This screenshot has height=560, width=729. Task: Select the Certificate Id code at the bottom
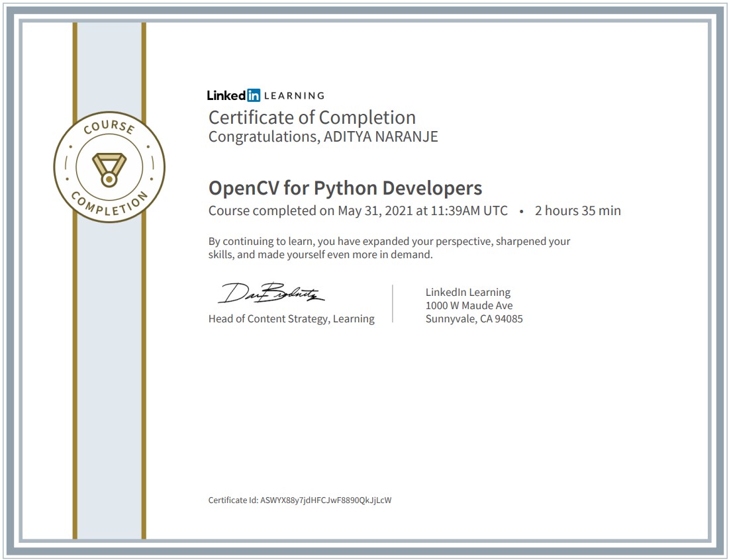(x=326, y=500)
